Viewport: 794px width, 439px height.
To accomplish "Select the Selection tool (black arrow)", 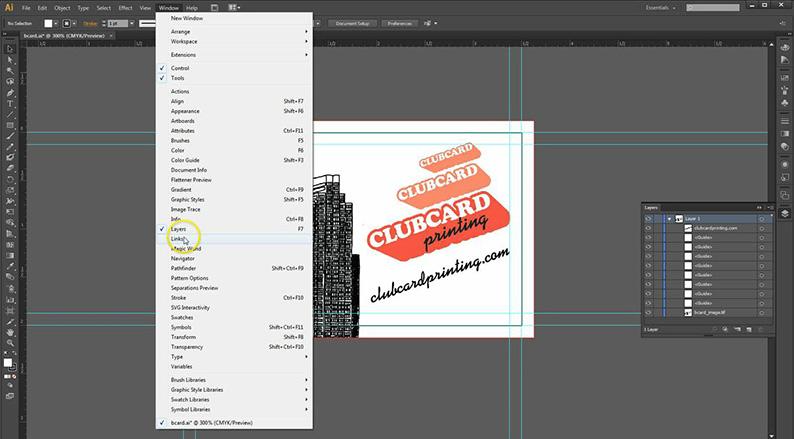I will pyautogui.click(x=10, y=49).
